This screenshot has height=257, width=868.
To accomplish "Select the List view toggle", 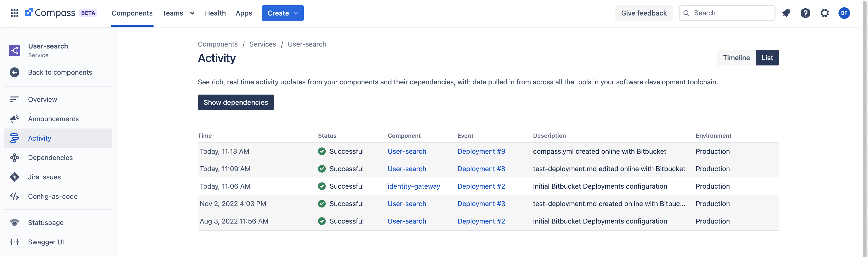I will pos(767,58).
